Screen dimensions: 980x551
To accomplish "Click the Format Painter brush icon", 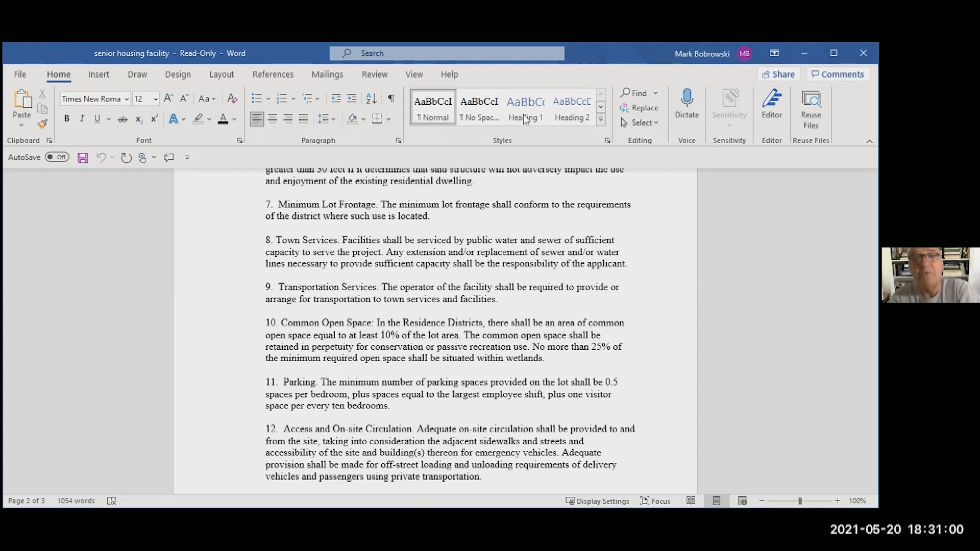I will point(42,124).
